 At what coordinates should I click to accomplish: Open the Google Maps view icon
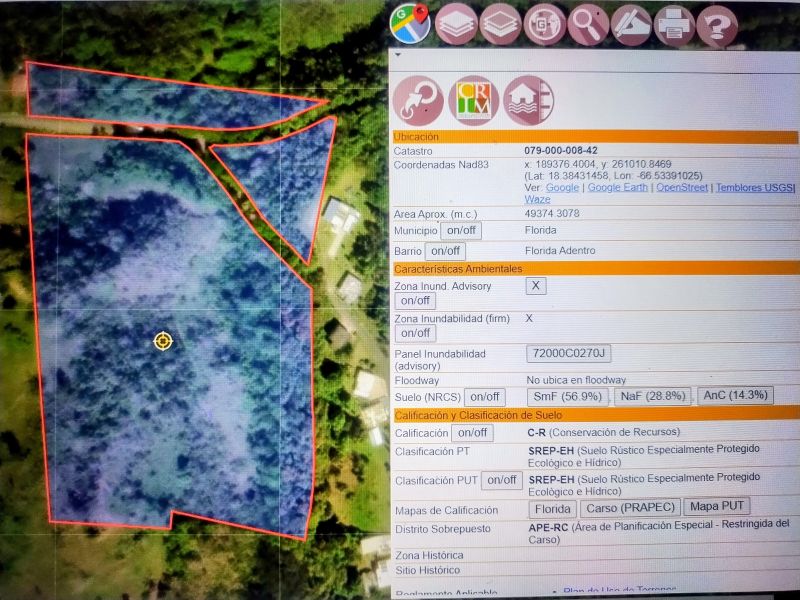pyautogui.click(x=410, y=24)
